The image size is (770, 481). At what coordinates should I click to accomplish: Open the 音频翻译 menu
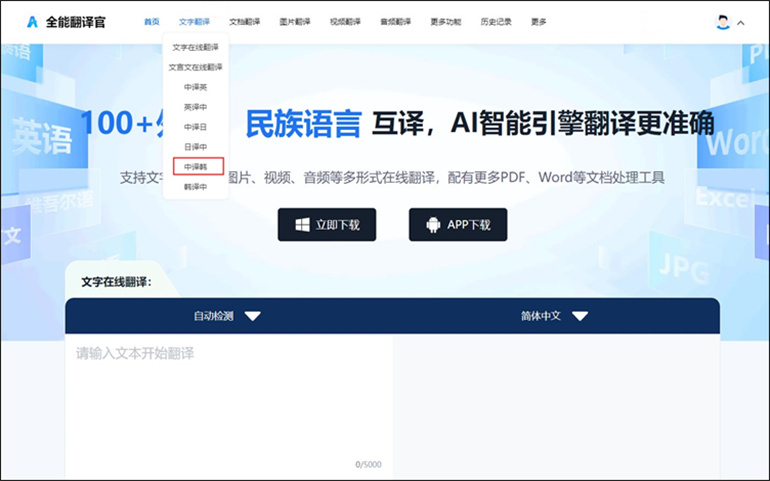pos(395,22)
